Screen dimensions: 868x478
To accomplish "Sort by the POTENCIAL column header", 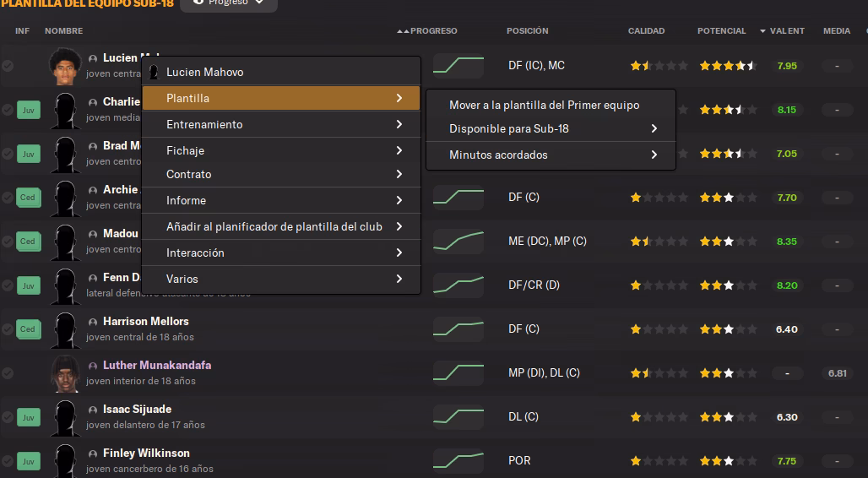I will tap(721, 31).
